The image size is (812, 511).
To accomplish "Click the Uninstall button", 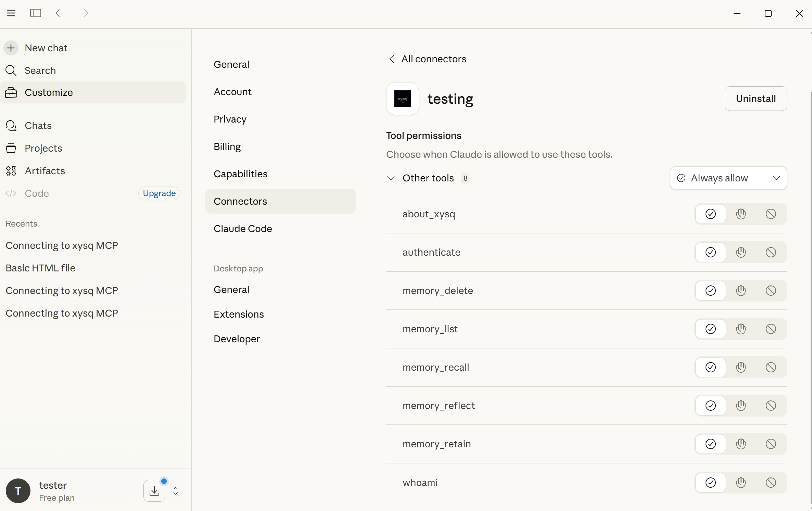I will coord(756,99).
